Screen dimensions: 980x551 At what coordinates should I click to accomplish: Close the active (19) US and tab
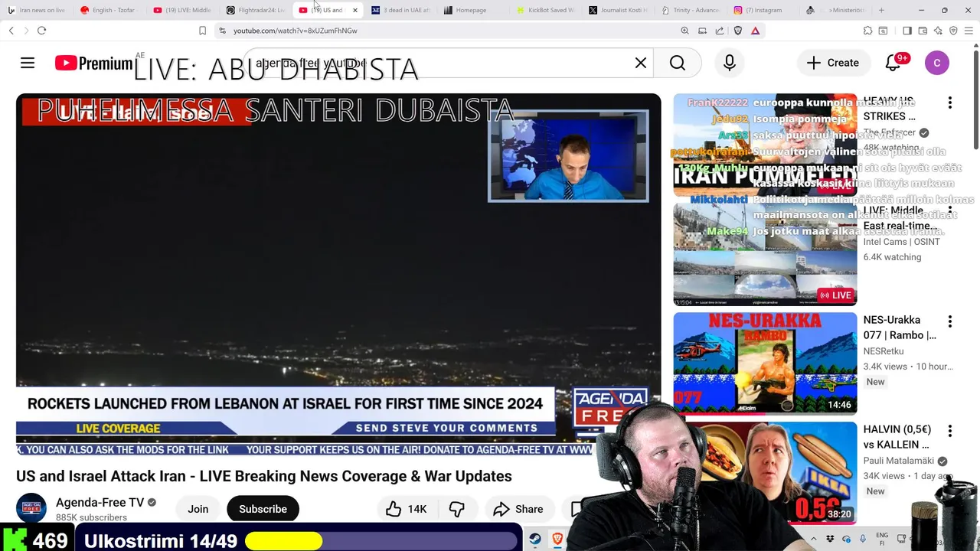coord(354,10)
